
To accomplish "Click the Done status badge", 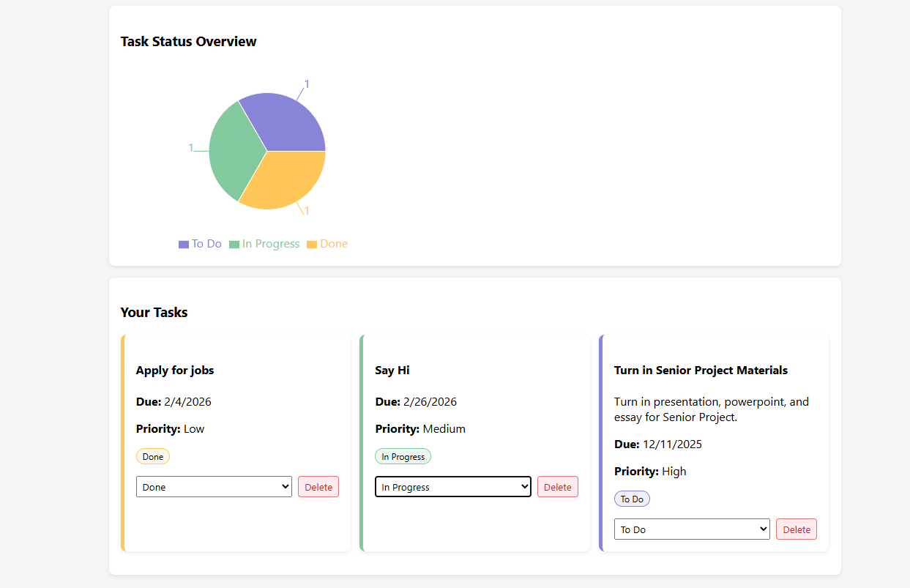I will tap(153, 457).
